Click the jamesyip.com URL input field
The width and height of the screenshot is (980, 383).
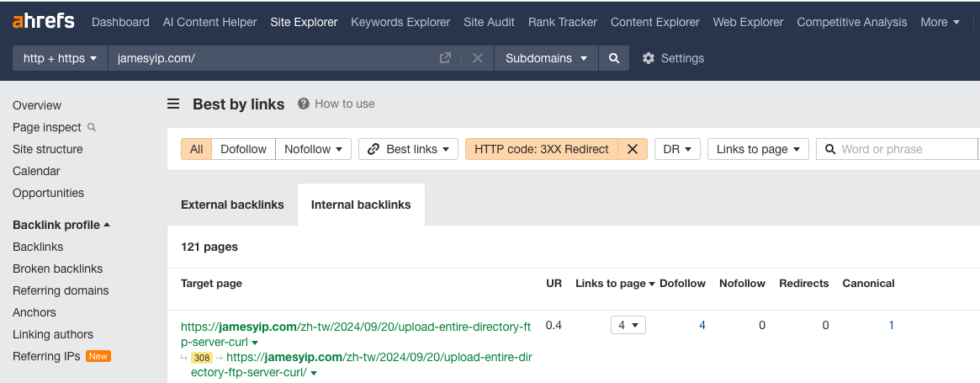273,58
